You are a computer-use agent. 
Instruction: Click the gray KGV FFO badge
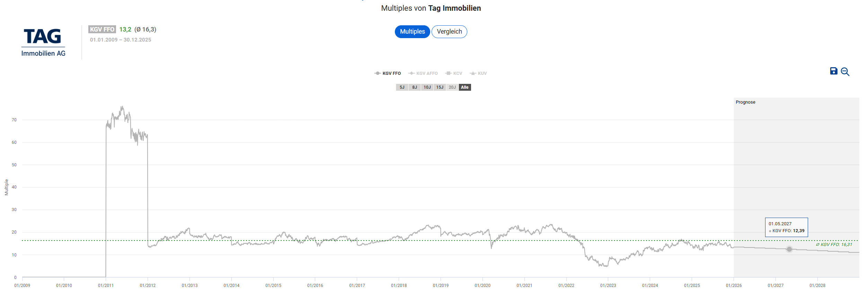click(x=102, y=29)
